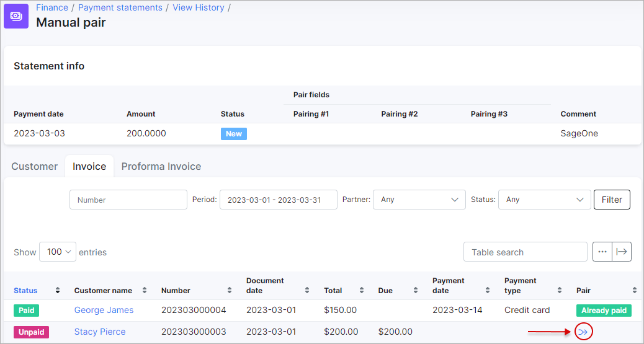Click the Filter button
The image size is (644, 344).
612,200
